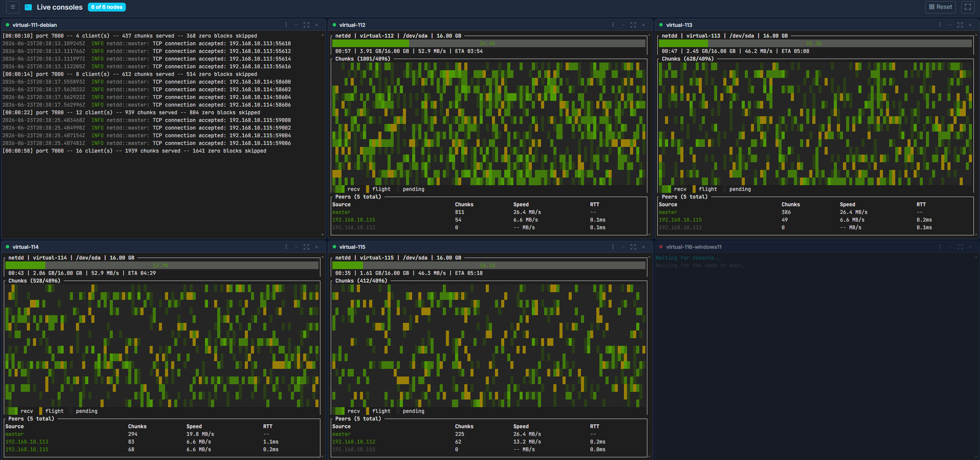980x460 pixels.
Task: Minimize the virtual-115 console panel
Action: click(623, 247)
